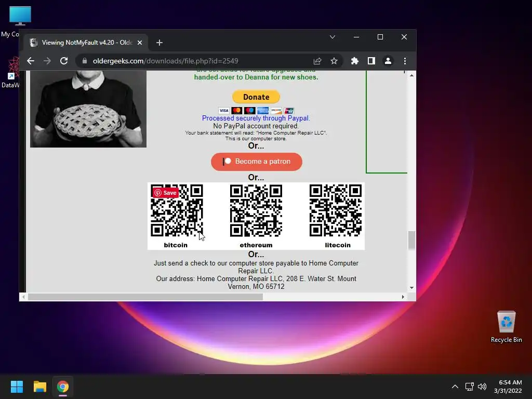Click the yellow PayPal Donate button

pos(256,97)
